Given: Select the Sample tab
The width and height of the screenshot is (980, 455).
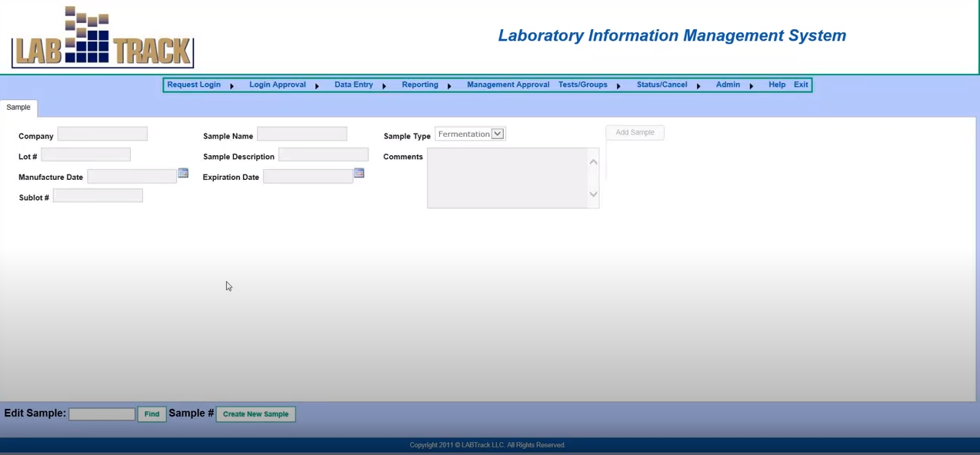Looking at the screenshot, I should [18, 107].
